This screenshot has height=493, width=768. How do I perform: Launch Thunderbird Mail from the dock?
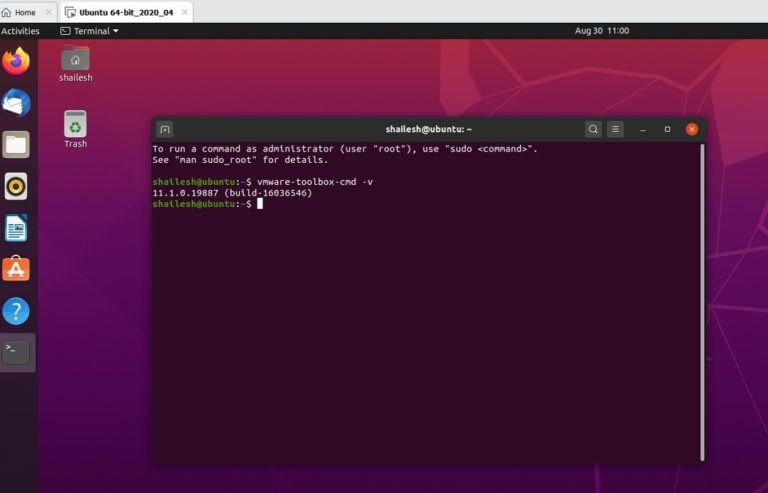tap(16, 103)
